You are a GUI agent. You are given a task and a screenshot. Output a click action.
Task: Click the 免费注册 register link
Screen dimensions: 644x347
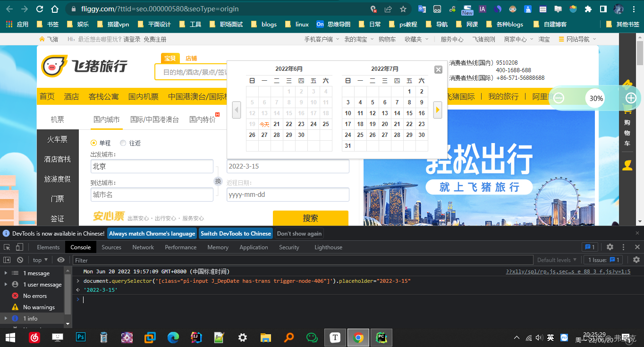(x=155, y=39)
